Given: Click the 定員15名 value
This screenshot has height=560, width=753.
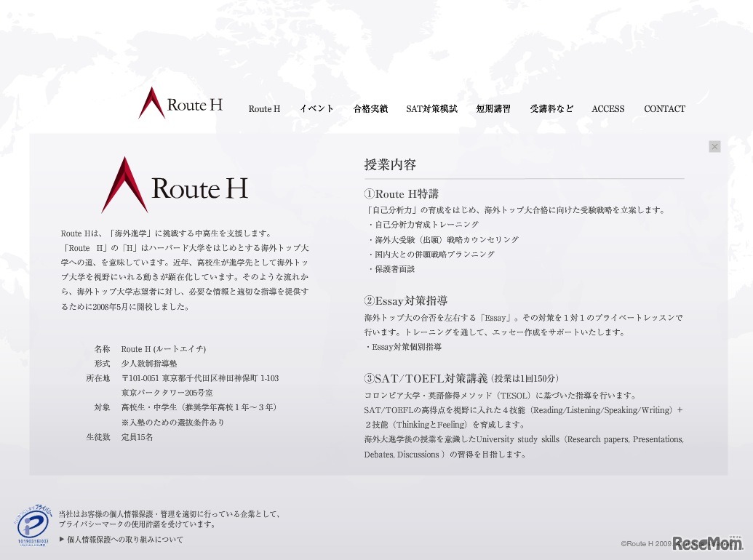Looking at the screenshot, I should pyautogui.click(x=137, y=437).
